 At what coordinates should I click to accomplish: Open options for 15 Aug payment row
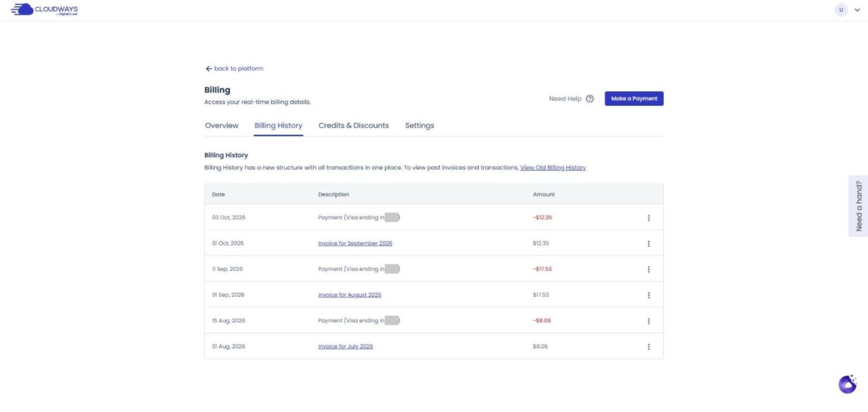click(649, 321)
